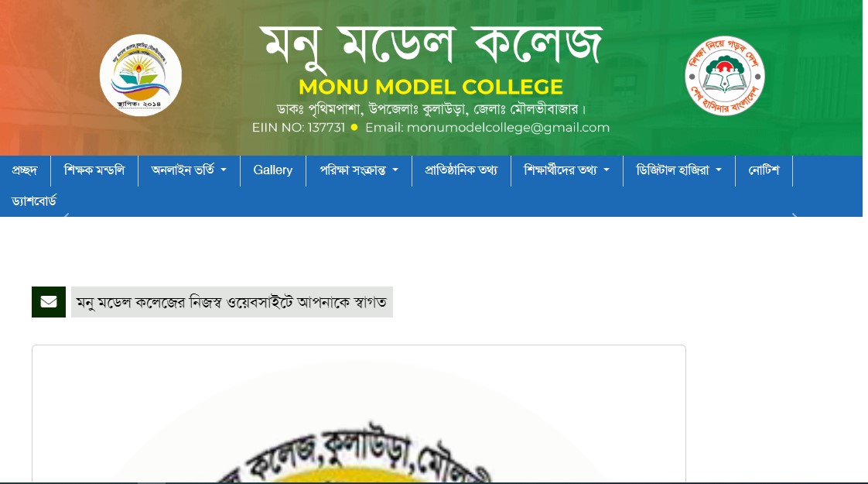The image size is (868, 484).
Task: Click the small left arrow below navbar
Action: coord(67,215)
